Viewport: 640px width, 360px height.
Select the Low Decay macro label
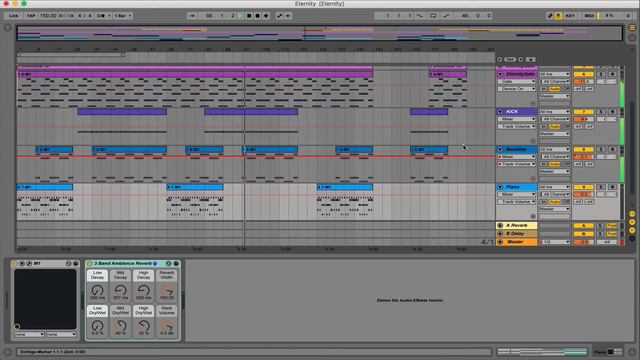point(97,275)
